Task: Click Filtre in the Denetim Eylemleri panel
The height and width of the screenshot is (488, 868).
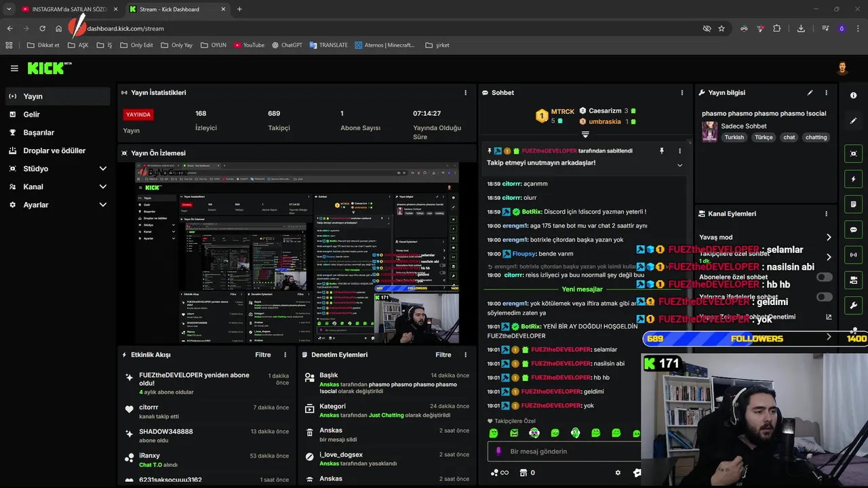Action: [443, 354]
